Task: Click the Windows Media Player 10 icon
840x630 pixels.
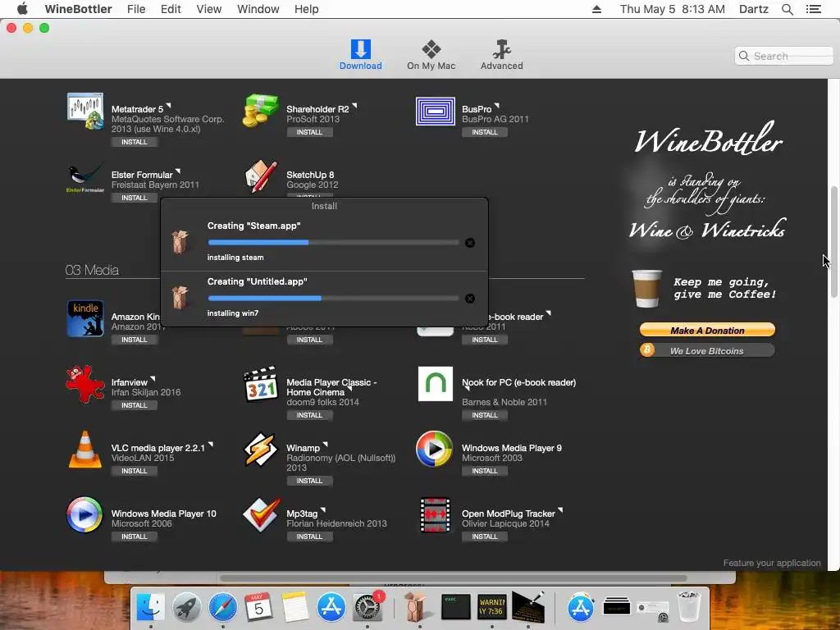Action: pos(84,515)
